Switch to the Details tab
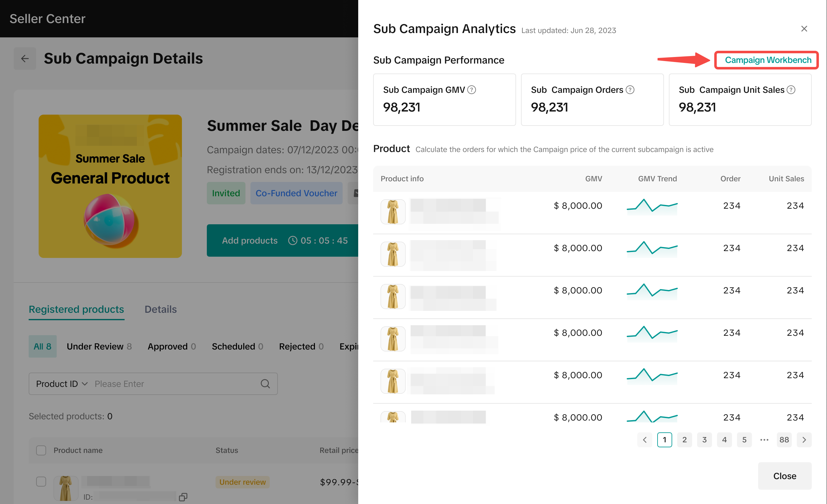Viewport: 827px width, 504px height. (160, 309)
